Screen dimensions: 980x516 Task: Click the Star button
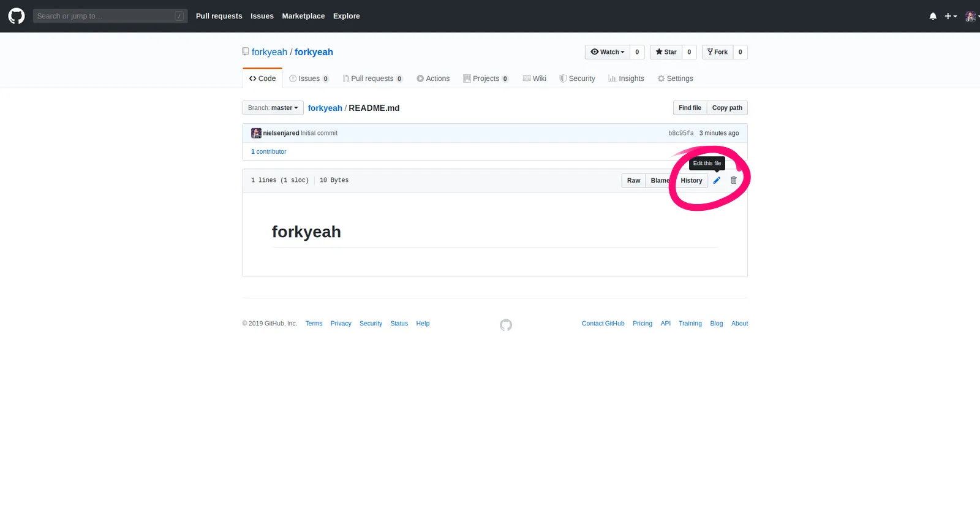(666, 52)
